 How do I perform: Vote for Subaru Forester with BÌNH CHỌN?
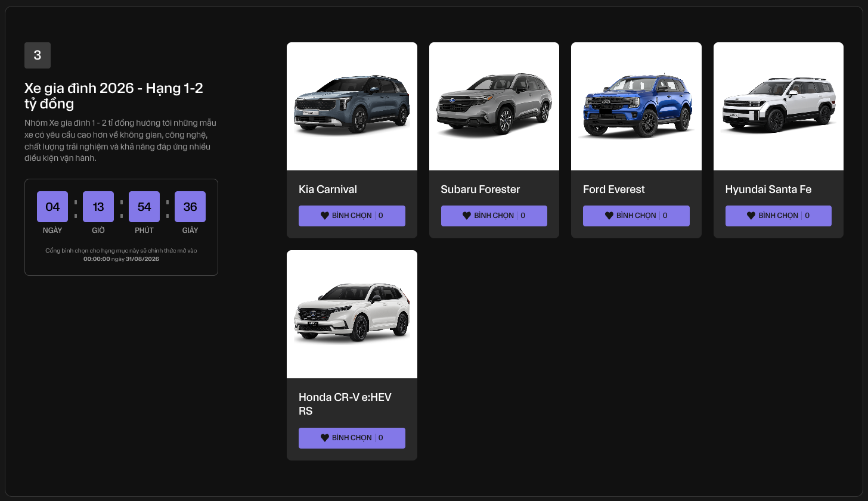[x=494, y=216]
